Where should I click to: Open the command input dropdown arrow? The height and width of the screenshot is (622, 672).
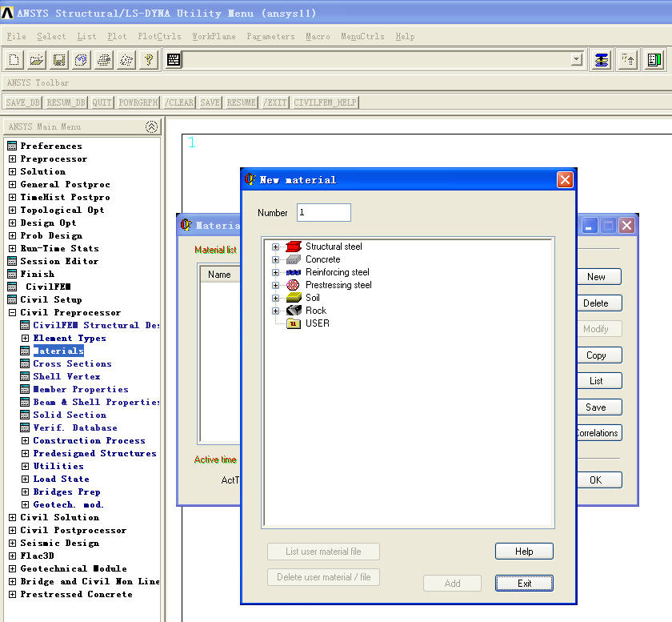point(577,59)
